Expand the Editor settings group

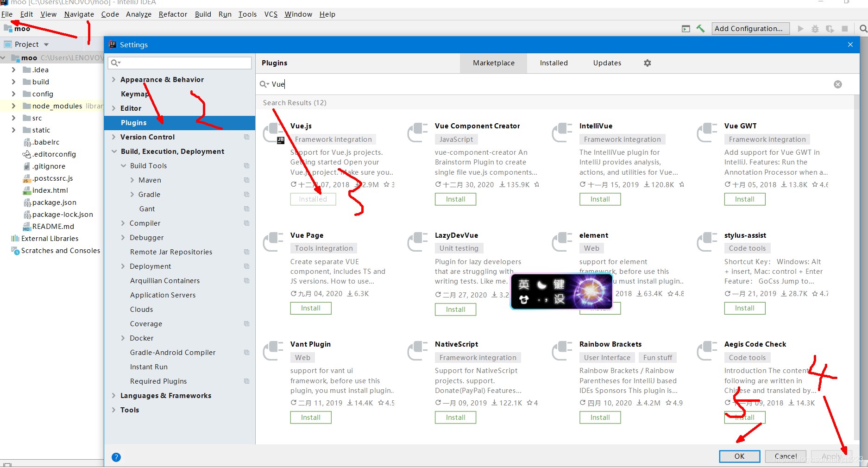pos(114,108)
